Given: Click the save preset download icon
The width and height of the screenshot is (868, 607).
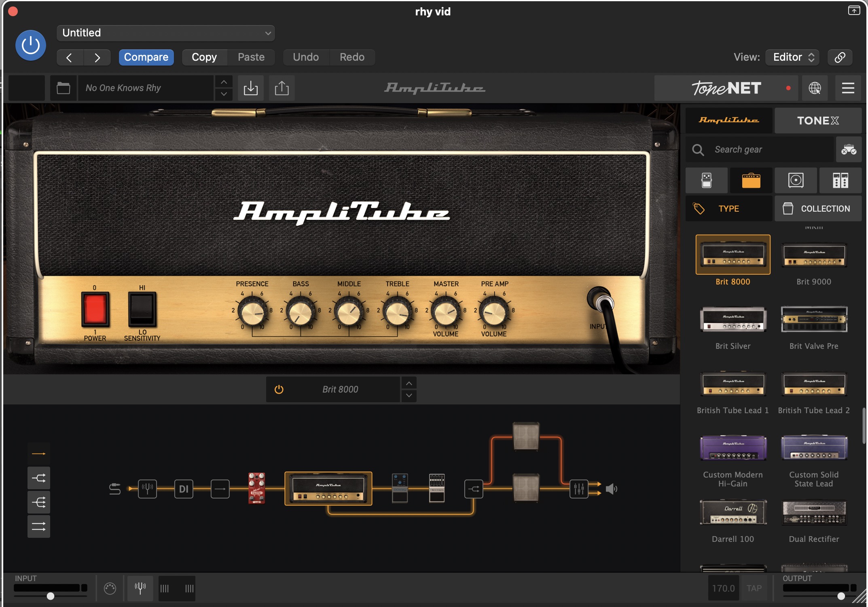Looking at the screenshot, I should 250,88.
